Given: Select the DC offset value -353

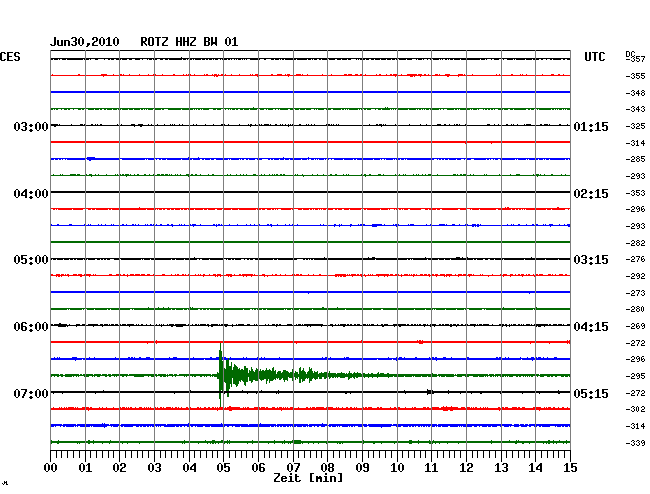Looking at the screenshot, I should pyautogui.click(x=635, y=193).
